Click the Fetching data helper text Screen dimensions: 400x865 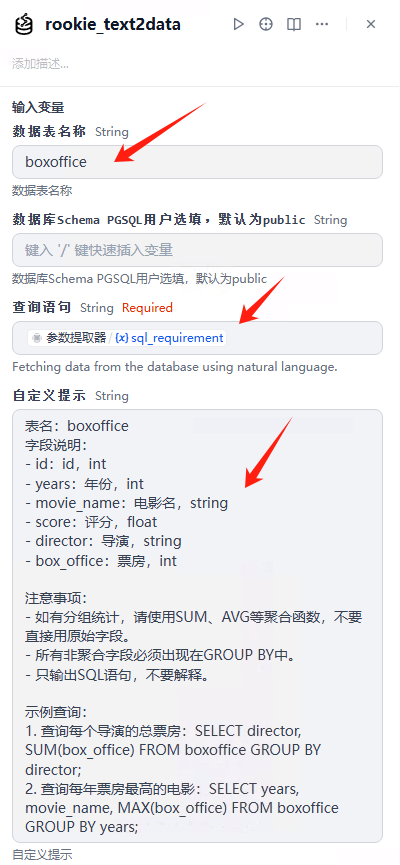pyautogui.click(x=175, y=367)
